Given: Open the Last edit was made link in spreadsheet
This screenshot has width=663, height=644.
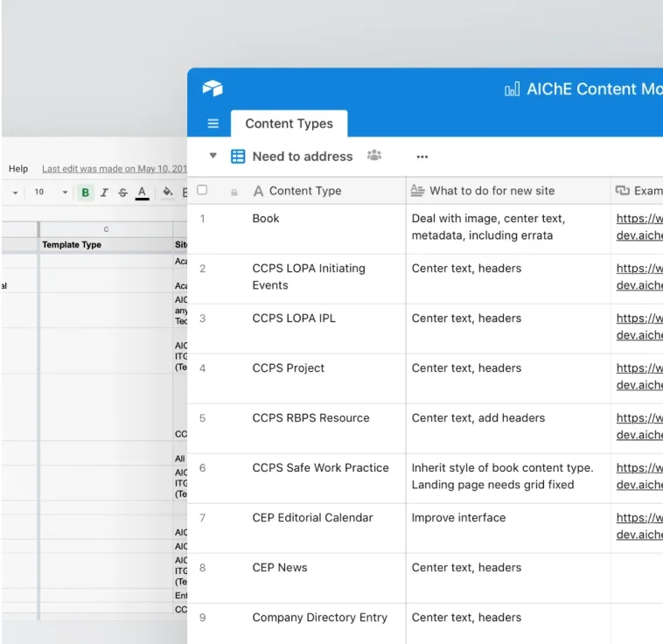Looking at the screenshot, I should click(x=115, y=169).
